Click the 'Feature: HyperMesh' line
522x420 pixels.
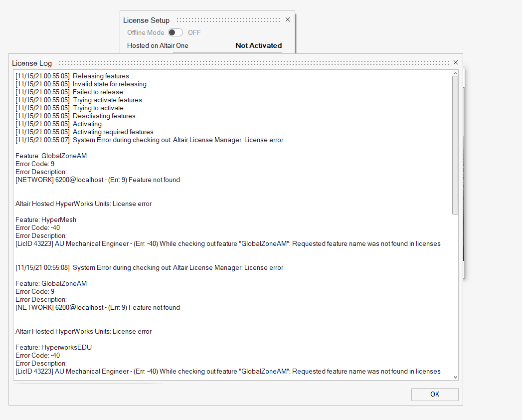coord(46,219)
